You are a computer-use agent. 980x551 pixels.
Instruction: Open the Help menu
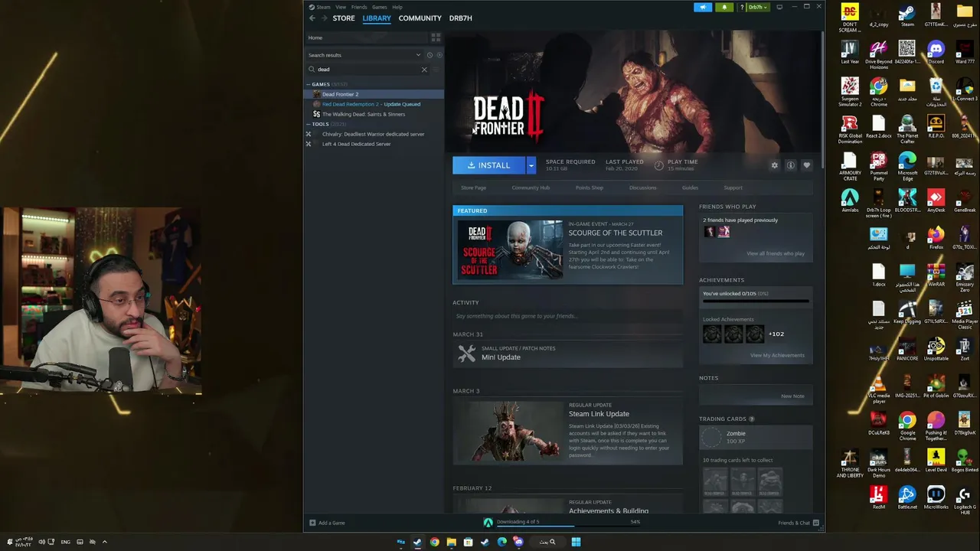[397, 7]
